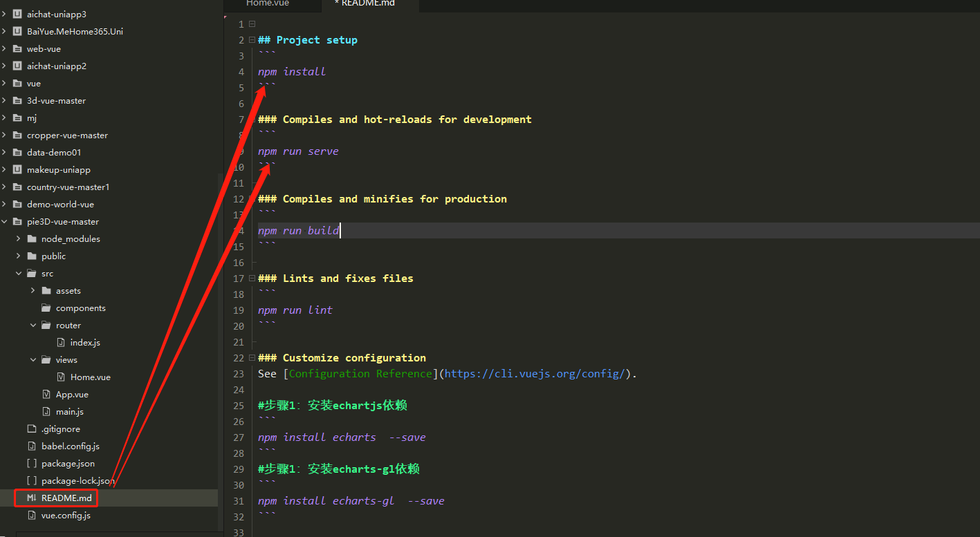The width and height of the screenshot is (980, 537).
Task: Click the router folder icon
Action: pos(46,325)
